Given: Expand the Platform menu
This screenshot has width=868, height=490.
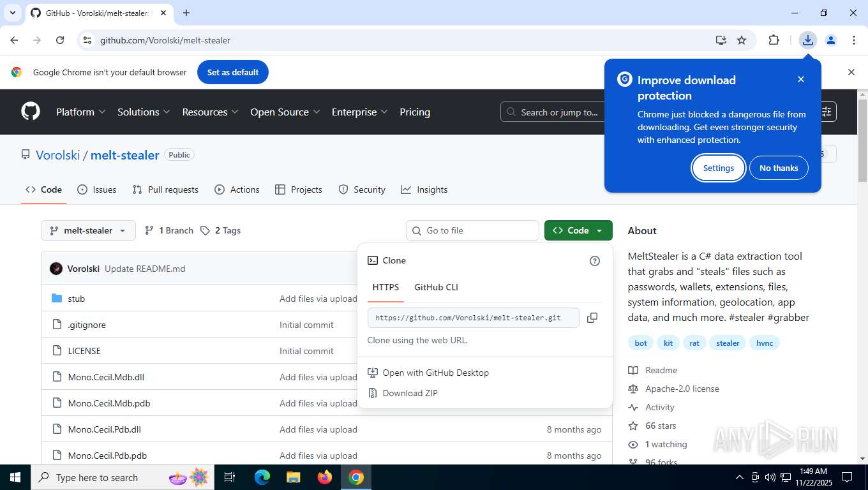Looking at the screenshot, I should [x=80, y=112].
